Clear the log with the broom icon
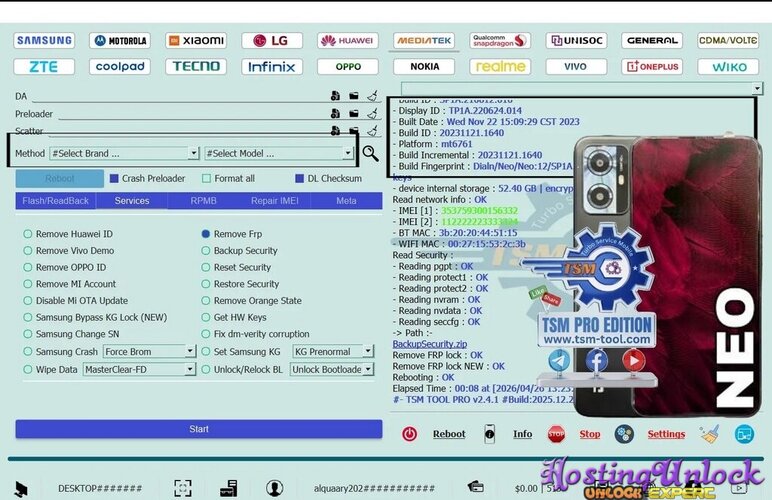 [709, 434]
